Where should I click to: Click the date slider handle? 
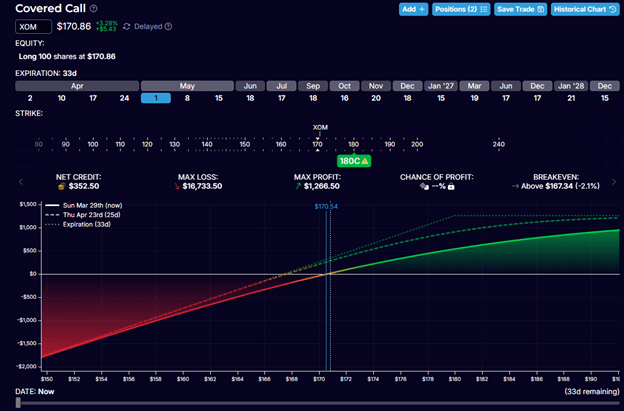[x=18, y=403]
